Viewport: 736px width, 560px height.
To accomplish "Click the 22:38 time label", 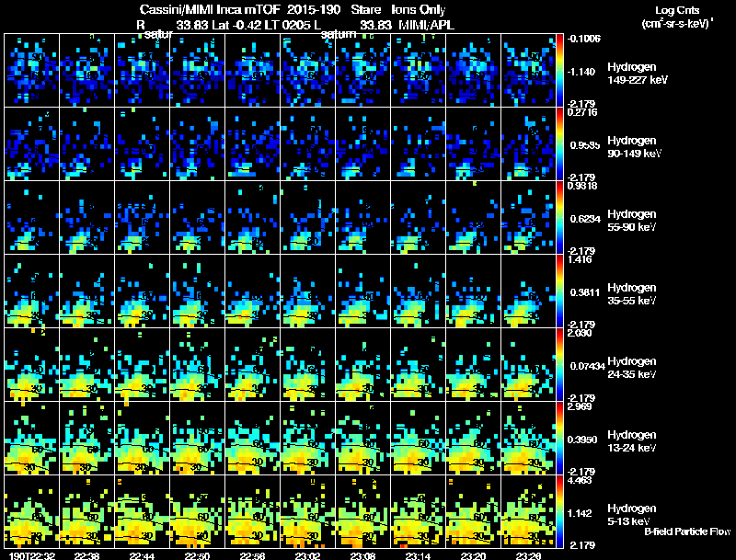I will click(x=86, y=555).
